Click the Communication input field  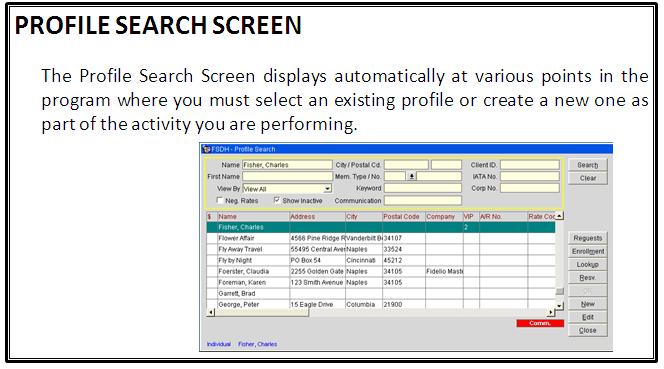[x=423, y=200]
